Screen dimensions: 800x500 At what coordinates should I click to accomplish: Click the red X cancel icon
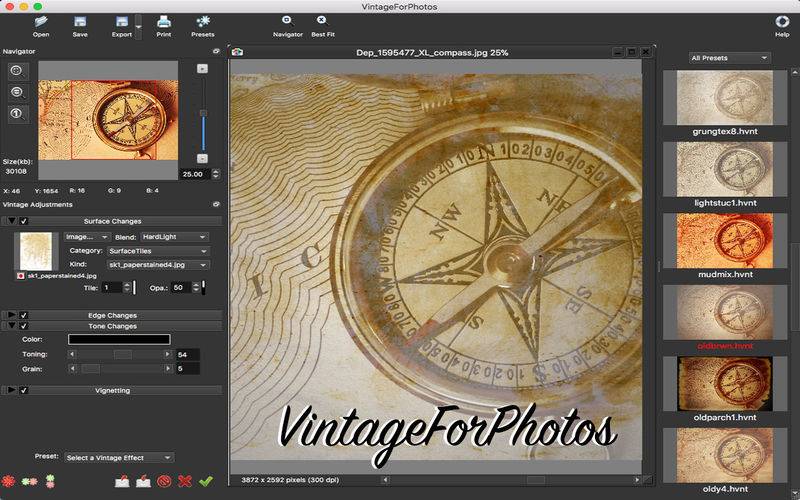coord(184,481)
